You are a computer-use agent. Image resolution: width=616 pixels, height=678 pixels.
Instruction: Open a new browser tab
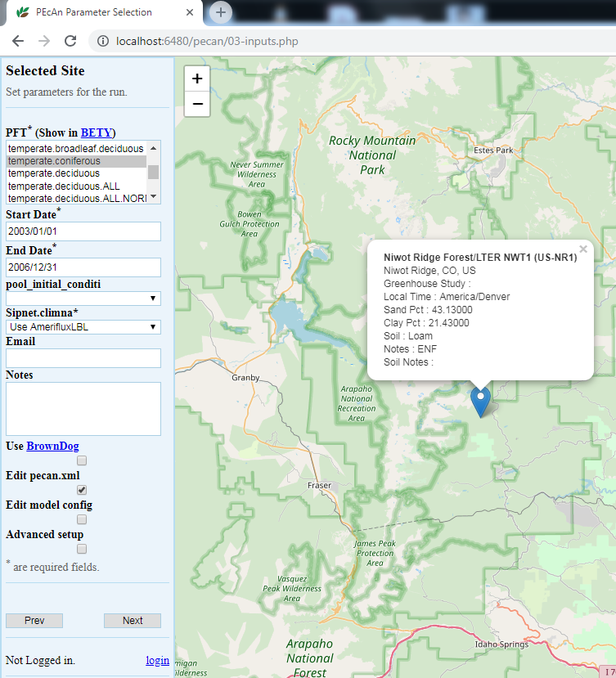221,12
